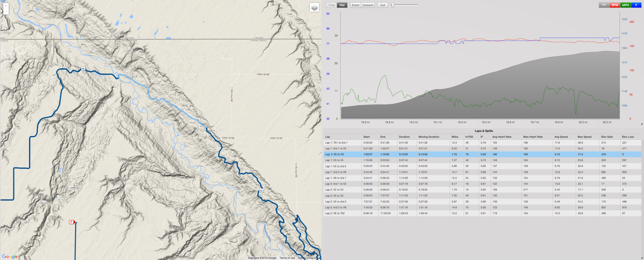
Task: Zoom in on the map
Action: click(x=6, y=6)
